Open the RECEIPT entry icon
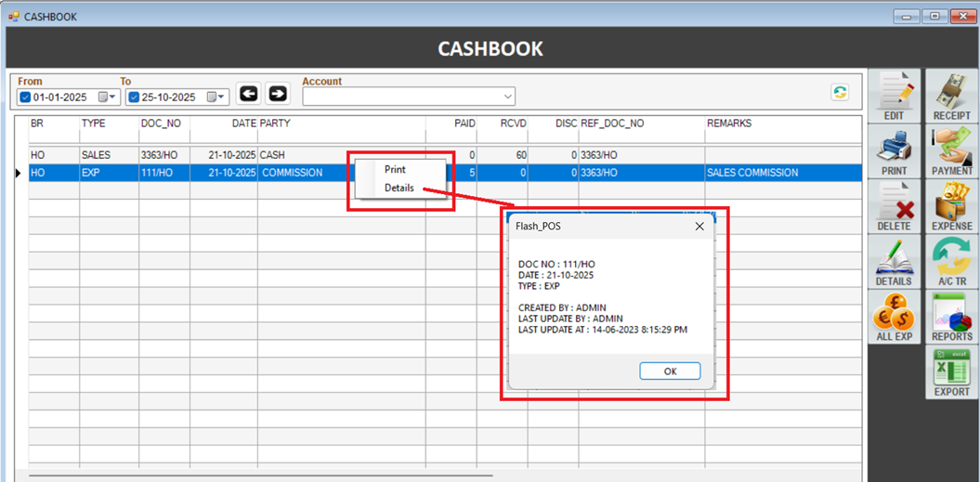 (952, 96)
